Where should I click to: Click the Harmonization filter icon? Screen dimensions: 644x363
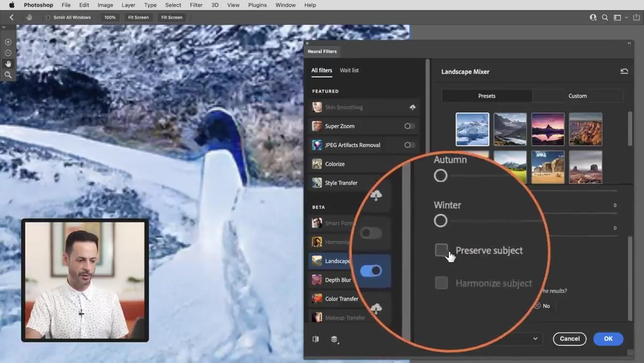(x=317, y=242)
